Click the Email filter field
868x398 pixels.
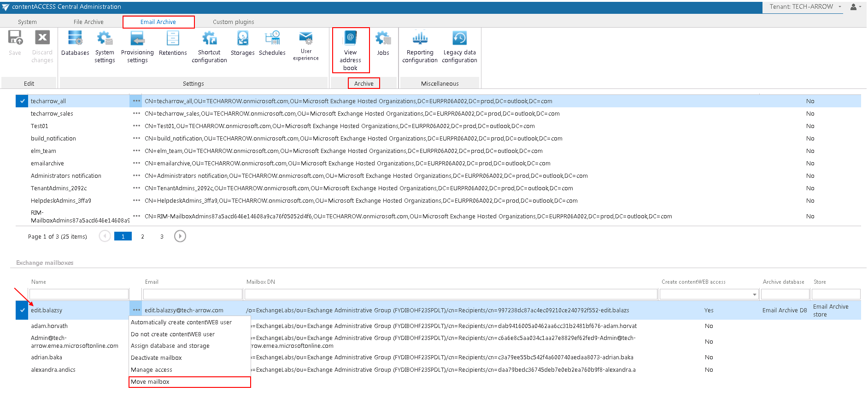click(x=193, y=294)
